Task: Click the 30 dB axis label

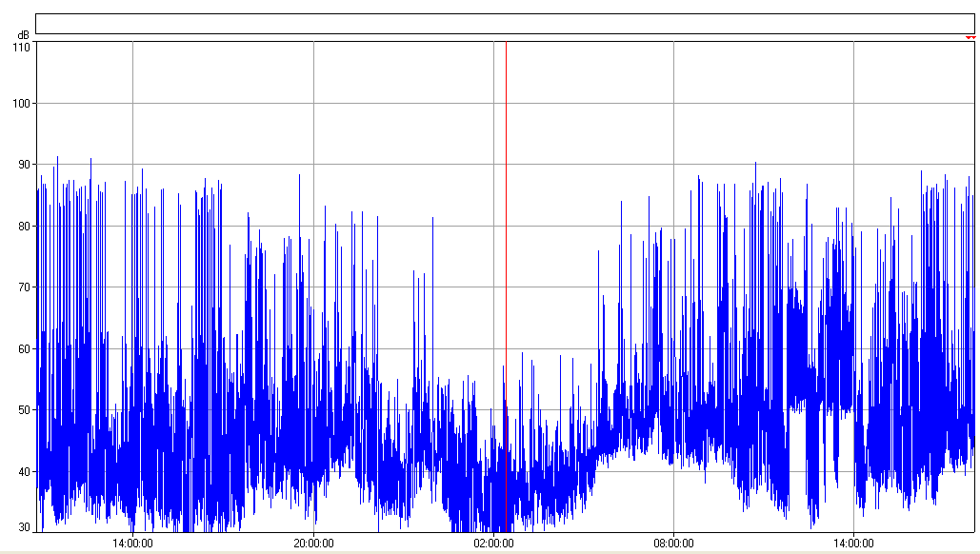Action: pyautogui.click(x=24, y=527)
